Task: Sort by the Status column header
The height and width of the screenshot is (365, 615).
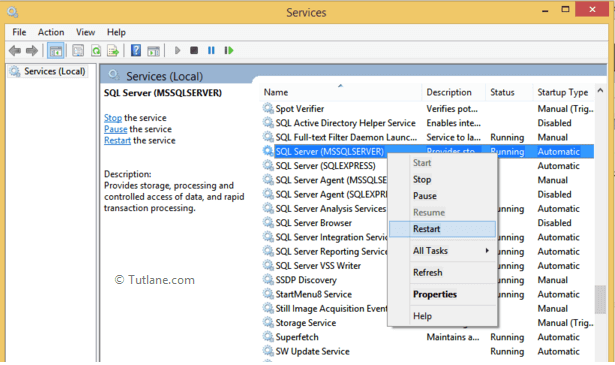Action: click(509, 93)
